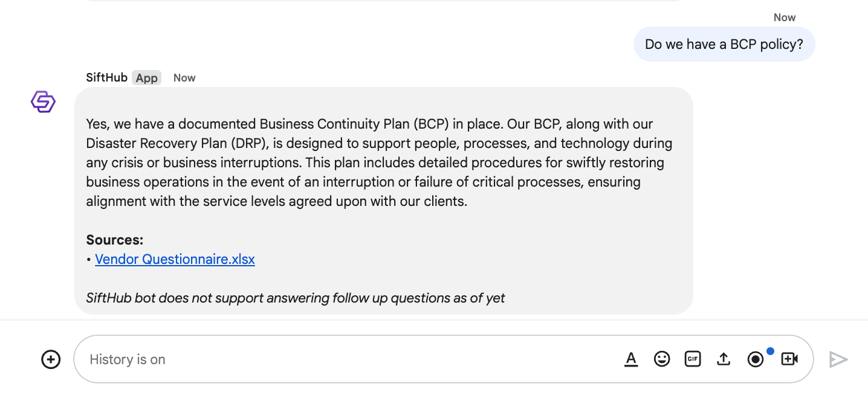Open the emoji picker
This screenshot has height=407, width=868.
[662, 359]
